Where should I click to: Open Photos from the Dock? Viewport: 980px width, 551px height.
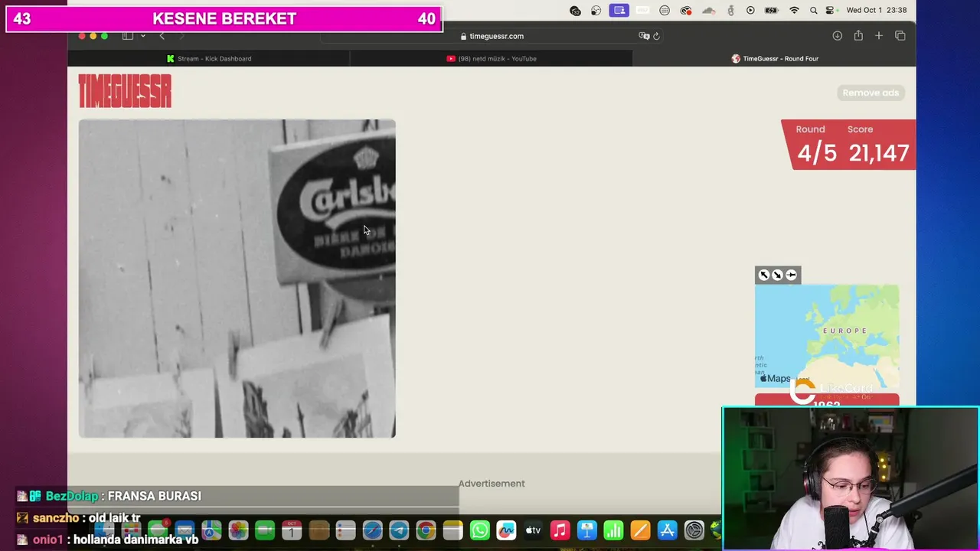[x=238, y=530]
